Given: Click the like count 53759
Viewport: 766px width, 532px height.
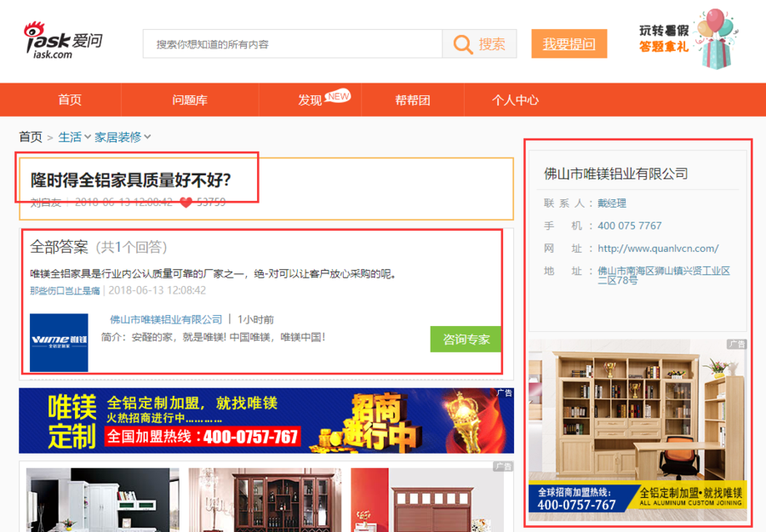Looking at the screenshot, I should click(211, 203).
